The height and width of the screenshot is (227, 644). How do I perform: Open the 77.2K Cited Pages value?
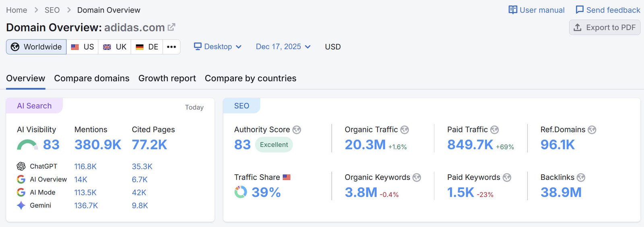pyautogui.click(x=149, y=144)
